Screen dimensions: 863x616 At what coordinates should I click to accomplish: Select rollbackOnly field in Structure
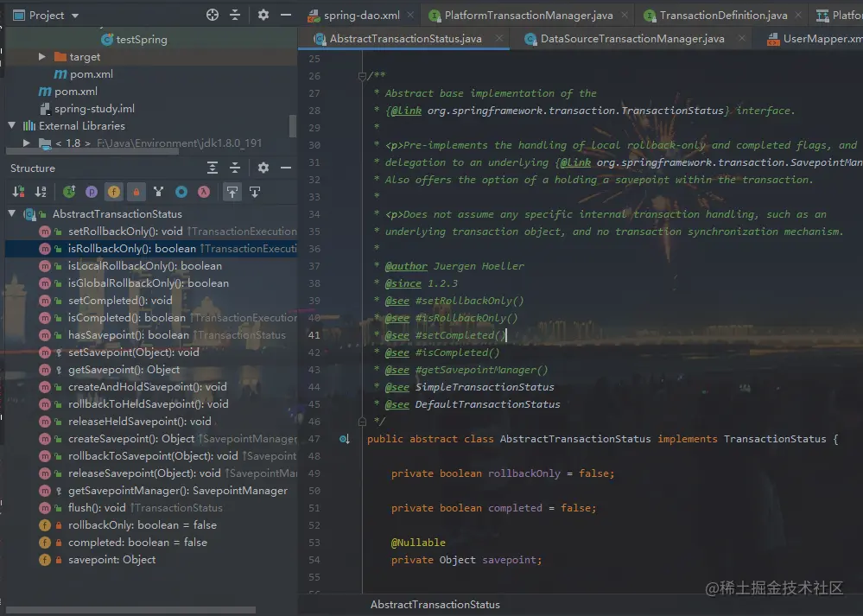click(x=151, y=525)
